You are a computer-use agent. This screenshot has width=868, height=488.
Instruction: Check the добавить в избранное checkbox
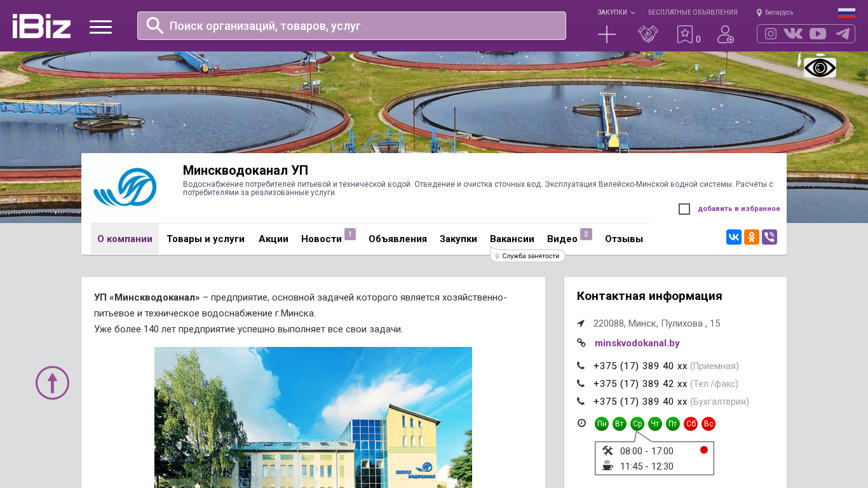pos(684,209)
